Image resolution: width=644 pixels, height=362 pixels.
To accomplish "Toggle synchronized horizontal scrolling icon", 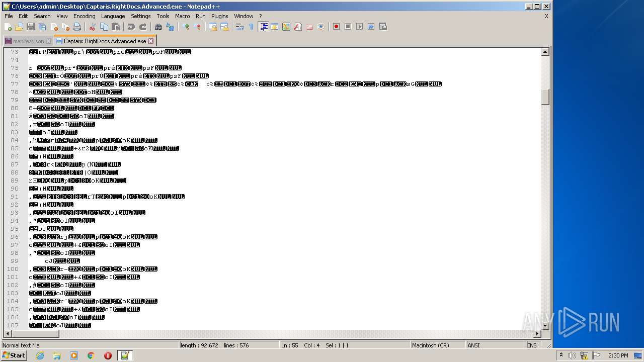I will point(224,27).
